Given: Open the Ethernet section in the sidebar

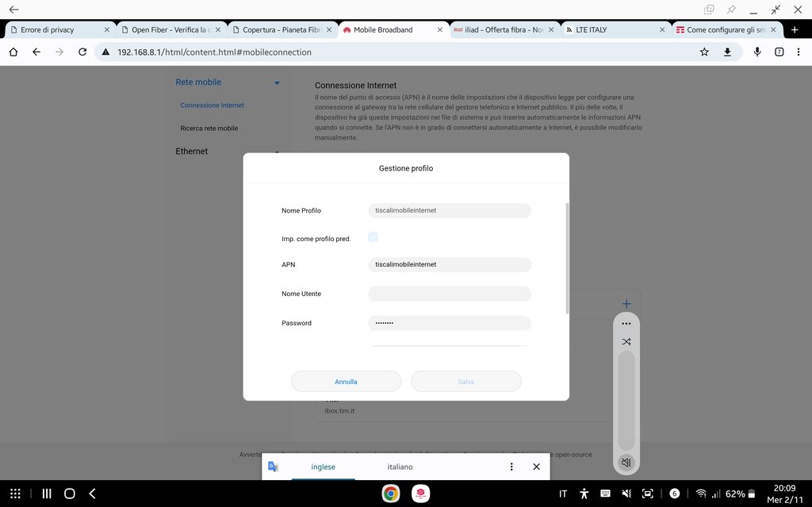Looking at the screenshot, I should (192, 152).
